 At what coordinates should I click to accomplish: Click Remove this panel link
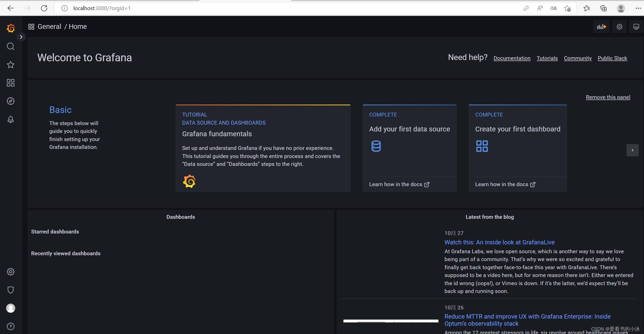pyautogui.click(x=608, y=97)
